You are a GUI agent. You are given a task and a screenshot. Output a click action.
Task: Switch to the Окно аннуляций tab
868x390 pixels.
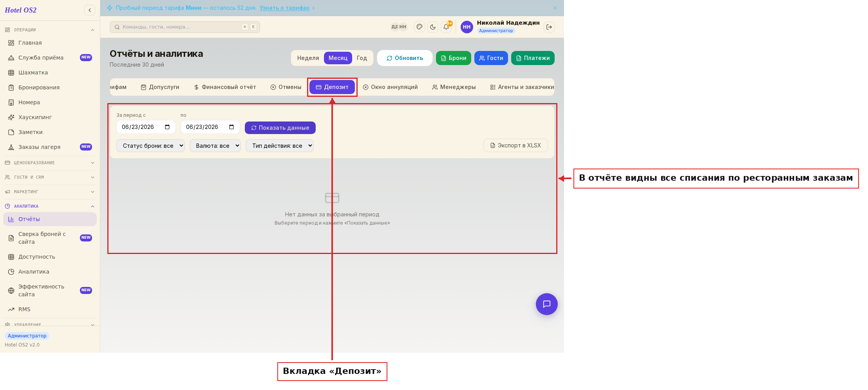pos(390,87)
